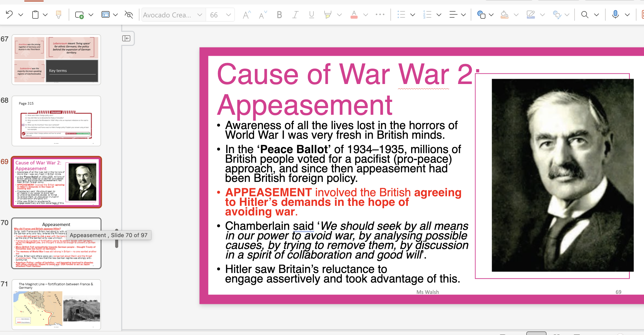Click the Shape Outline pen icon
Screen dimensions: 644x335
click(x=531, y=15)
